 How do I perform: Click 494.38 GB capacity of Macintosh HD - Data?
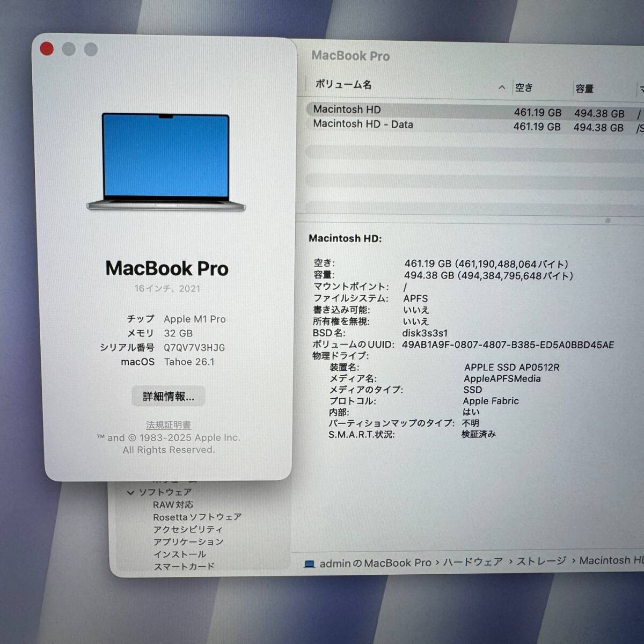(598, 128)
